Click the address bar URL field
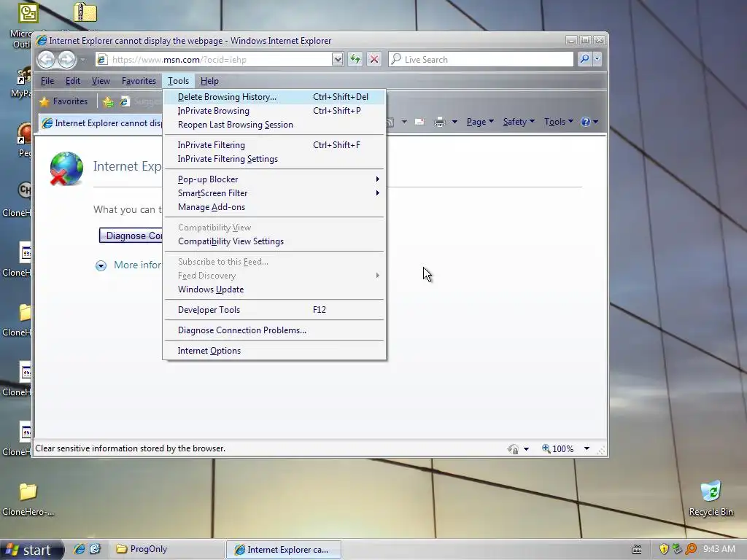747x560 pixels. point(213,60)
